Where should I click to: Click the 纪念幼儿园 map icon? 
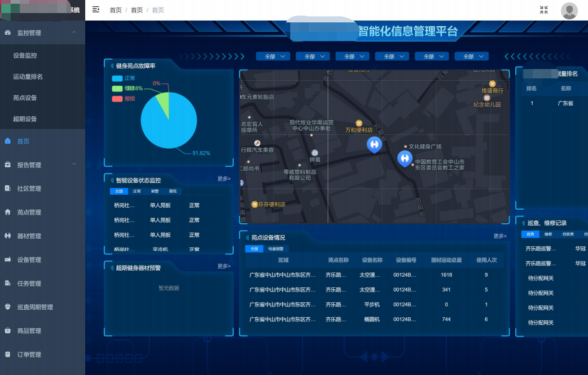pyautogui.click(x=487, y=98)
